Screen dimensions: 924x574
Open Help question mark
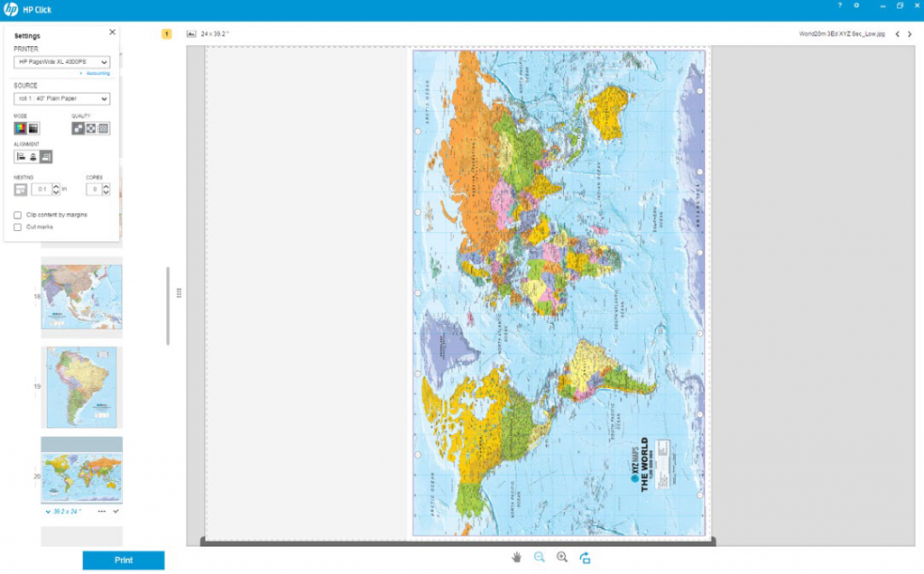tap(840, 5)
